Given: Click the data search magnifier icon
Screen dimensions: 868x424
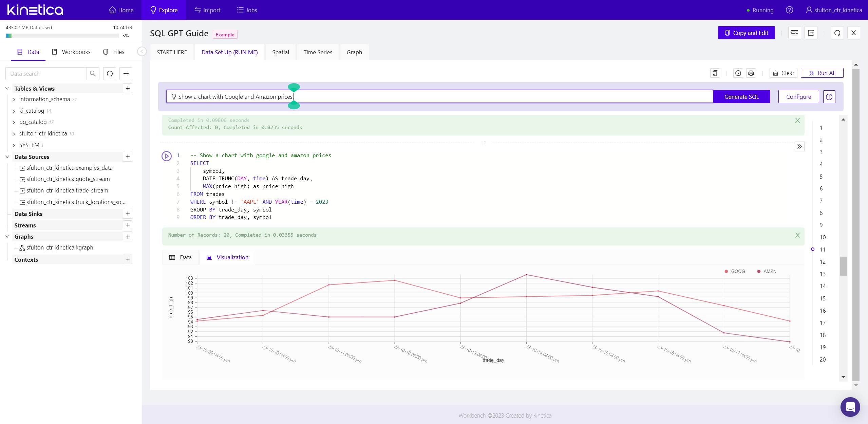Looking at the screenshot, I should click(x=93, y=74).
